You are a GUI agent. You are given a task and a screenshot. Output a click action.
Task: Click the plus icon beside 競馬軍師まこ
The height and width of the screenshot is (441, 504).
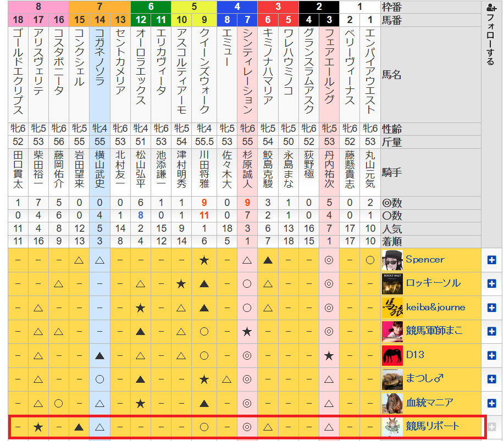pos(492,331)
